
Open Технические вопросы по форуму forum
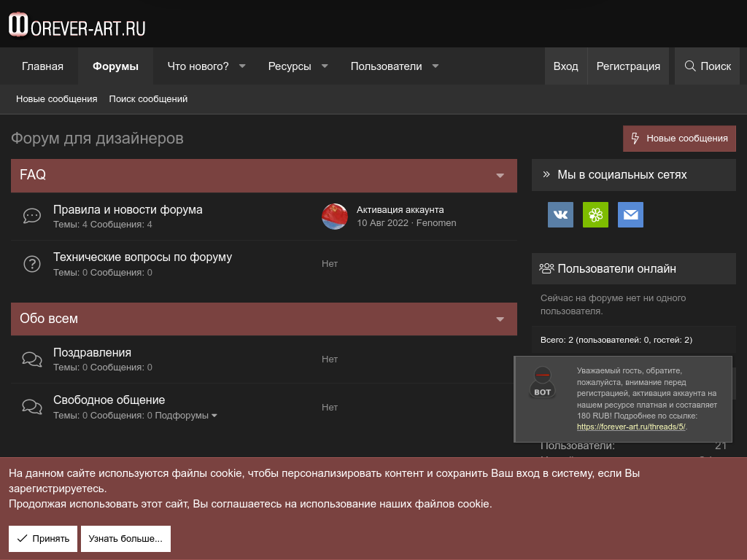pos(142,257)
